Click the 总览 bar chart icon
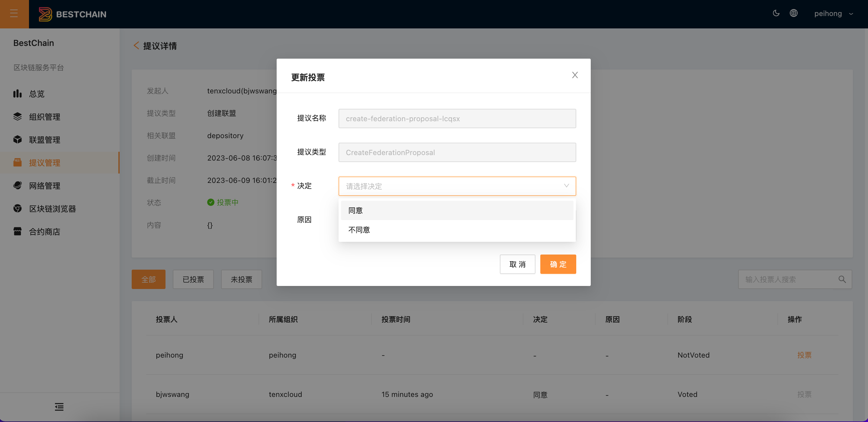This screenshot has height=422, width=868. point(18,93)
